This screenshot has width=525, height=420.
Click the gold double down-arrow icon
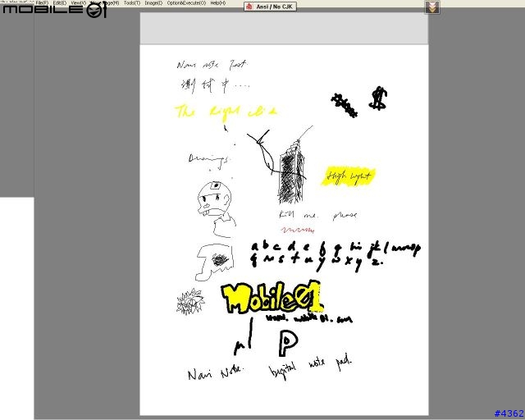click(x=432, y=7)
